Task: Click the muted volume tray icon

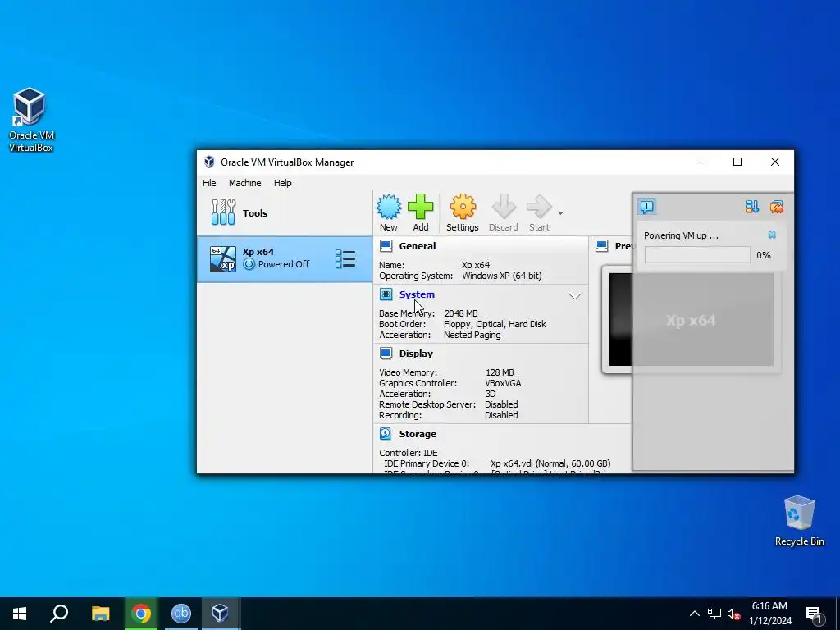Action: coord(733,614)
